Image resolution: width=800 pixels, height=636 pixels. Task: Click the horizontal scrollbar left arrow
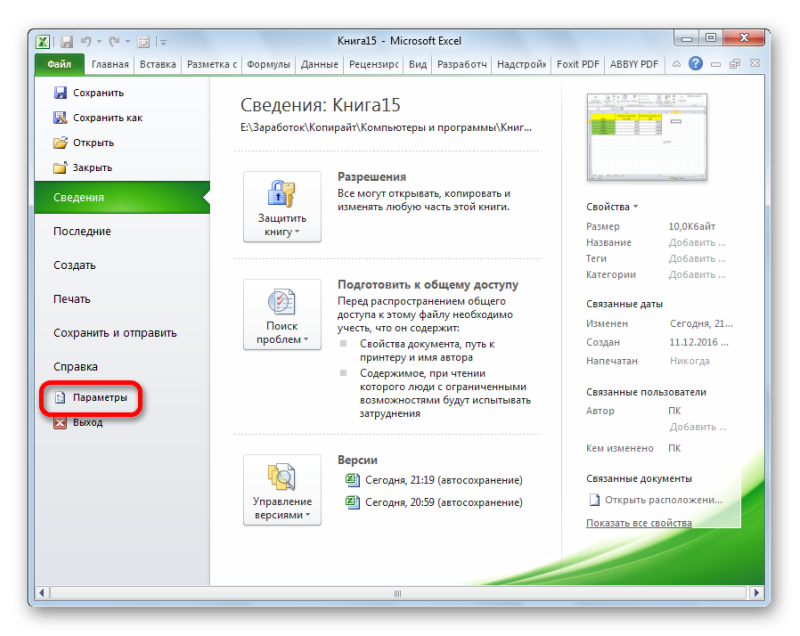click(42, 593)
